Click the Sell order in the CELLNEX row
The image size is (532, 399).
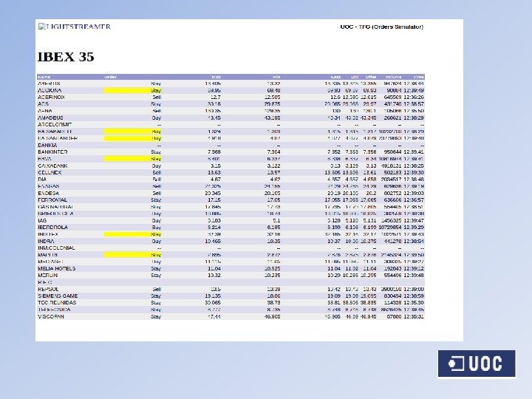[157, 173]
